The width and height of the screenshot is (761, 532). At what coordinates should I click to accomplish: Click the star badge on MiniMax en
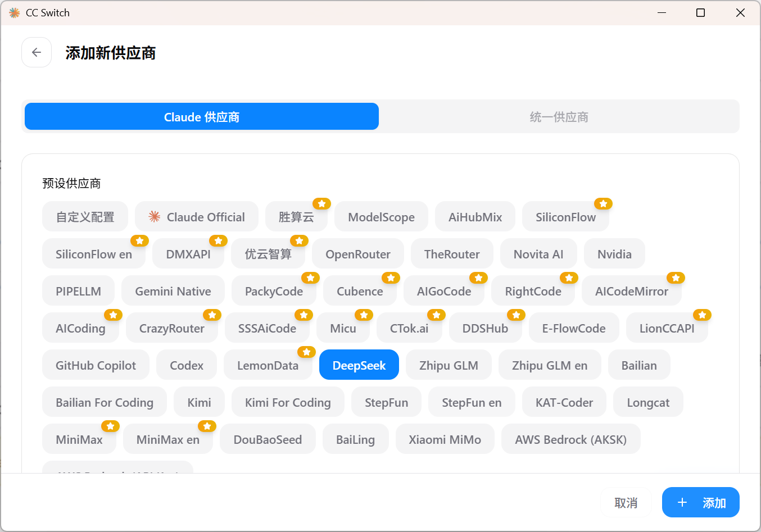point(207,426)
